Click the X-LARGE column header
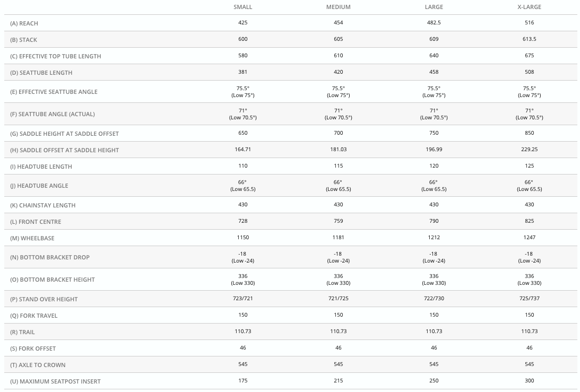Screen dimensions: 580x392 coord(529,7)
